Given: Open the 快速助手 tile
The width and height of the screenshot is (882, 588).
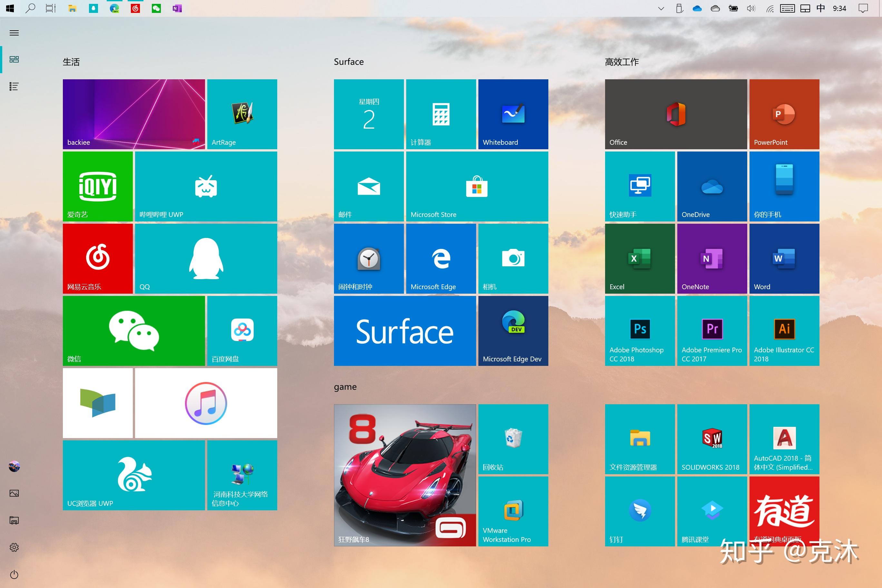Looking at the screenshot, I should coord(640,186).
